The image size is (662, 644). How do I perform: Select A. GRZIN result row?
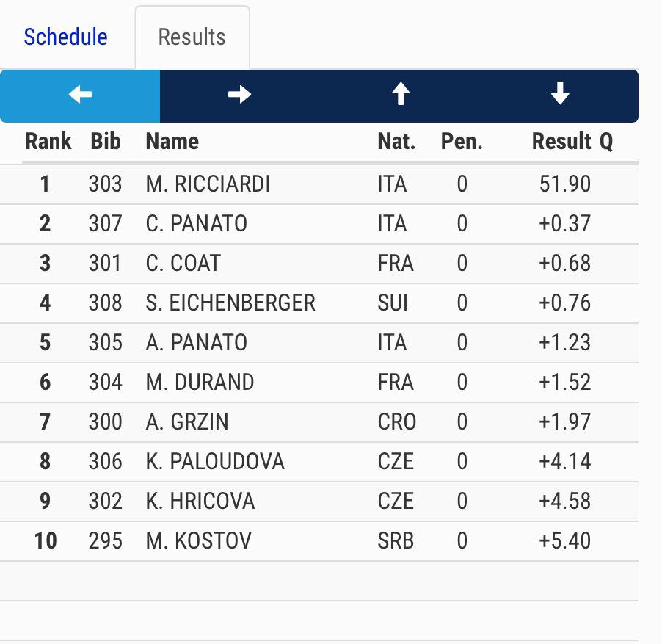point(187,422)
